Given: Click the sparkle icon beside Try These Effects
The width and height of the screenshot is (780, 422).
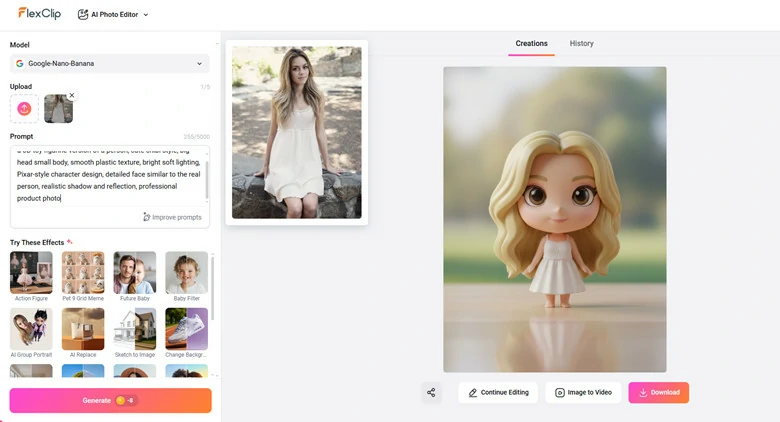Looking at the screenshot, I should [70, 242].
